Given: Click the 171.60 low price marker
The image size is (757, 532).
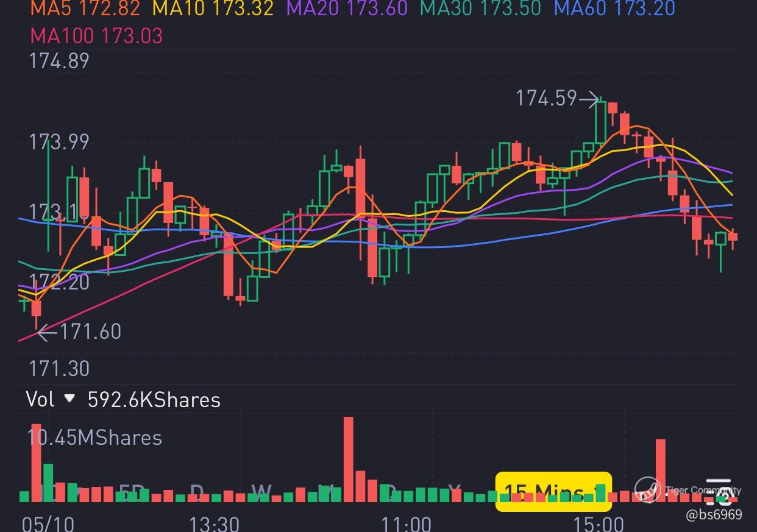Looking at the screenshot, I should (x=79, y=332).
